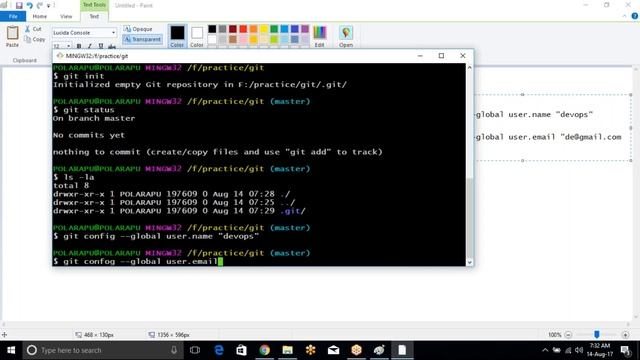Click terminal scrollbar up arrow
640x360 pixels.
click(x=469, y=67)
